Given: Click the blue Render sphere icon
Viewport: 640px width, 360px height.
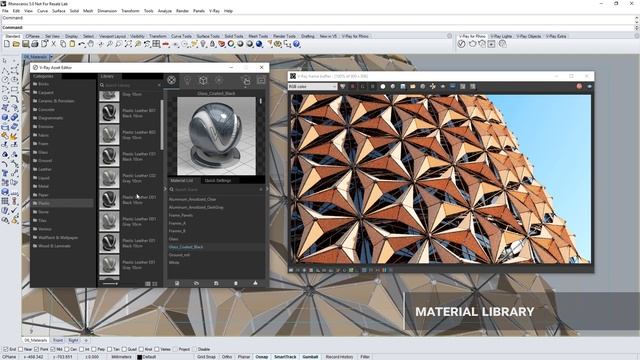Looking at the screenshot, I should (x=259, y=44).
